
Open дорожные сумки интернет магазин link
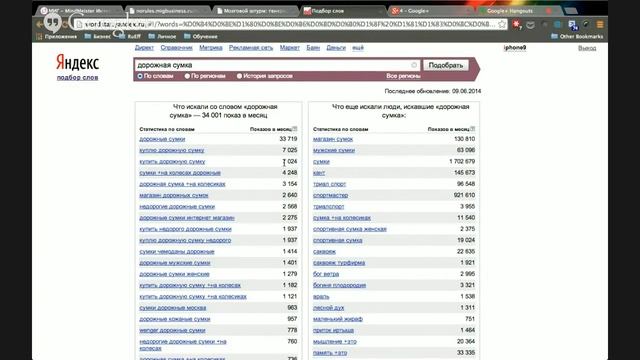[x=187, y=218]
